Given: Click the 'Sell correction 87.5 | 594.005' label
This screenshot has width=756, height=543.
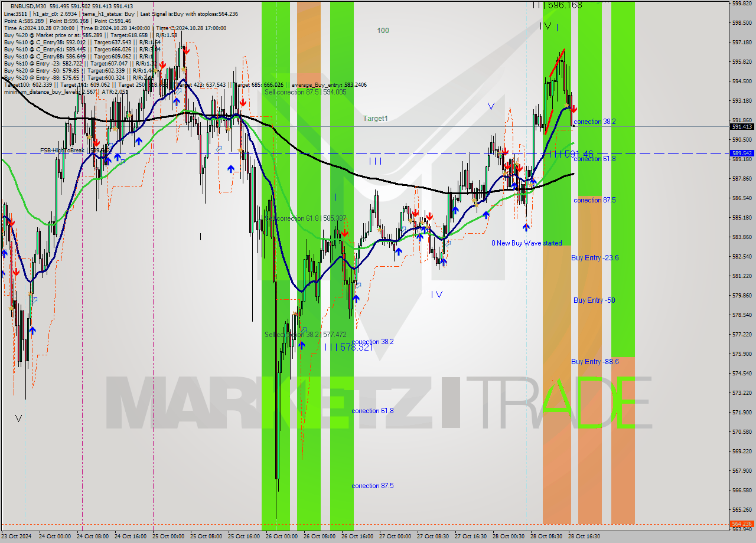Looking at the screenshot, I should (x=305, y=92).
